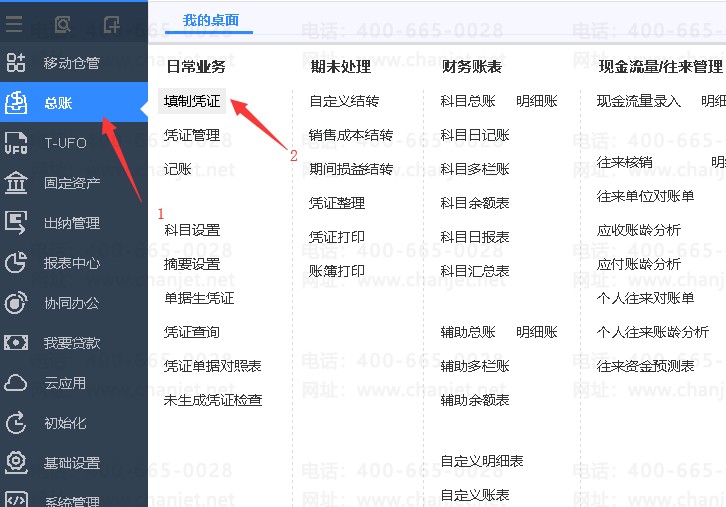
Task: Open 科目多栏账 link
Action: [475, 169]
